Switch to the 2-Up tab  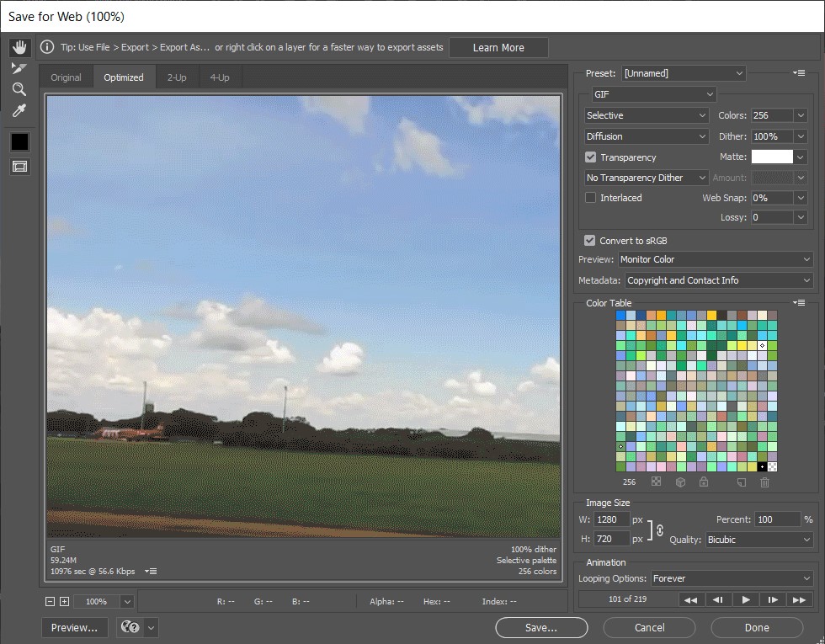pos(177,77)
